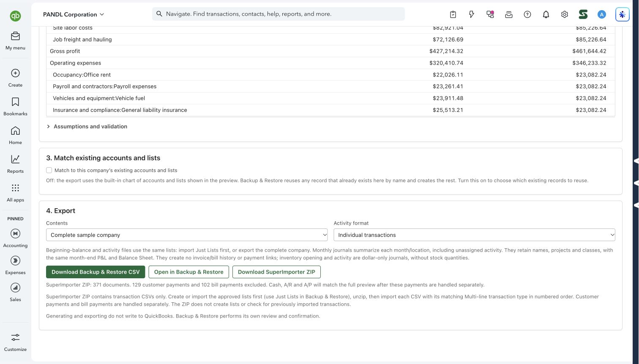This screenshot has height=364, width=639.
Task: Open the AI assistant sparkle icon
Action: (622, 14)
